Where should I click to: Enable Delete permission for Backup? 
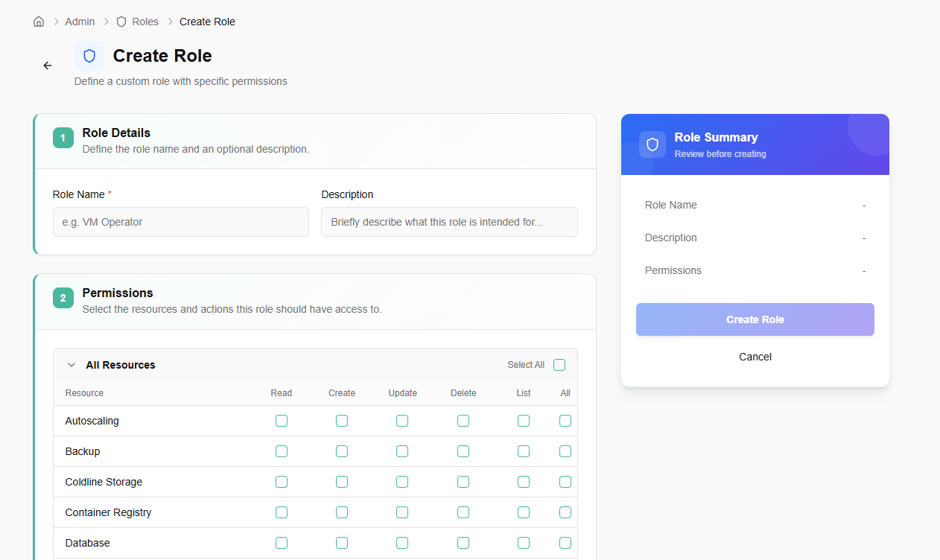pos(463,451)
